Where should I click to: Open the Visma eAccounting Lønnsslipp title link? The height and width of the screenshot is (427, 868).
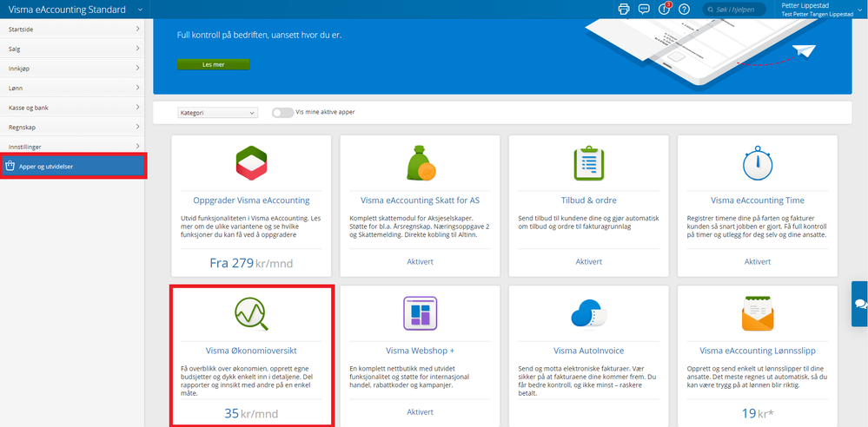point(758,351)
